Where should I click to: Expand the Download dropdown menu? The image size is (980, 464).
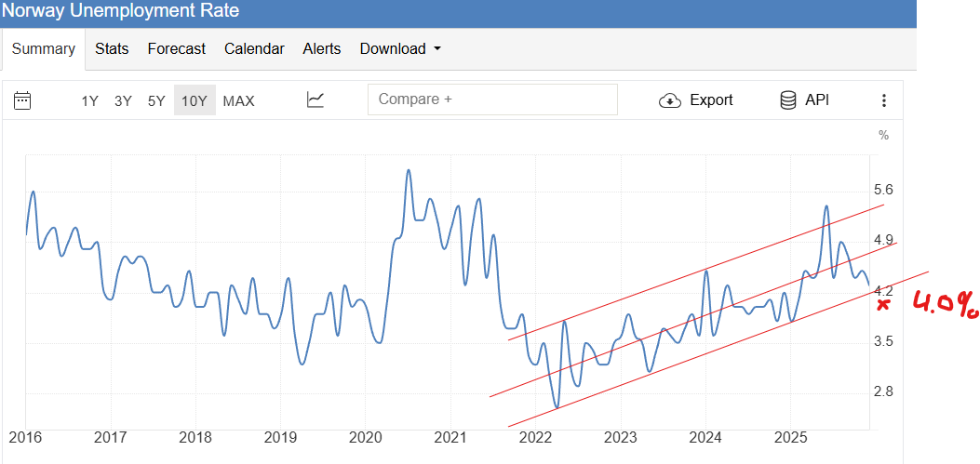pos(400,49)
